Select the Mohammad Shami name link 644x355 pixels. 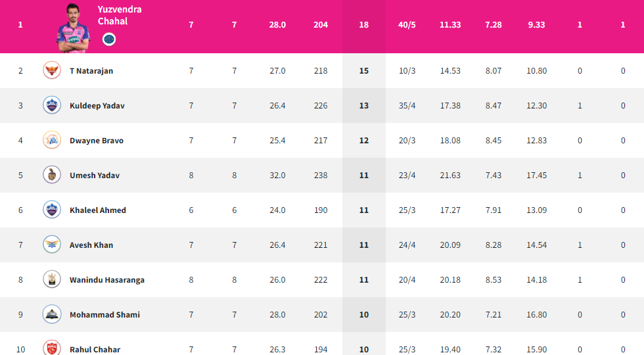(104, 315)
